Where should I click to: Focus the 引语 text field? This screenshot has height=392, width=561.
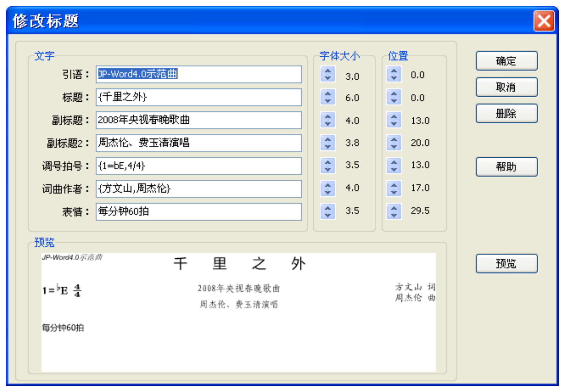pyautogui.click(x=199, y=74)
